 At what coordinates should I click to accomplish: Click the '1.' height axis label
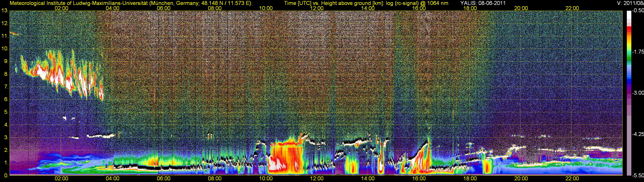[x=6, y=163]
